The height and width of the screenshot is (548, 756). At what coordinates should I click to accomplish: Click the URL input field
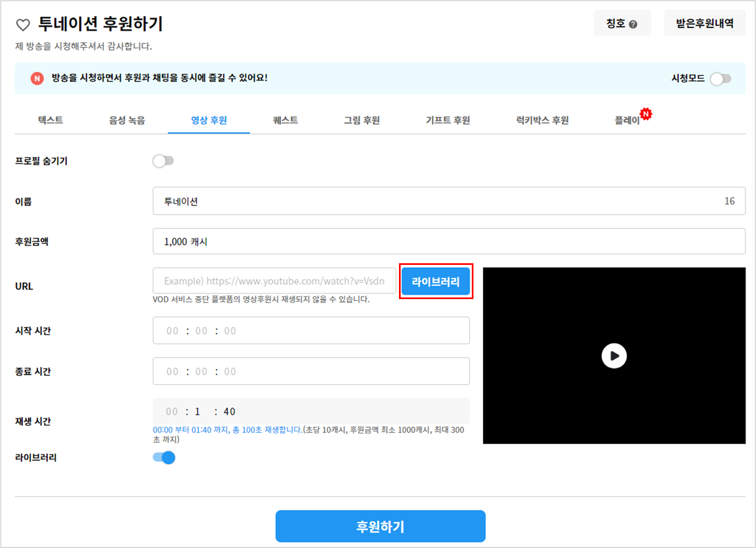[274, 281]
